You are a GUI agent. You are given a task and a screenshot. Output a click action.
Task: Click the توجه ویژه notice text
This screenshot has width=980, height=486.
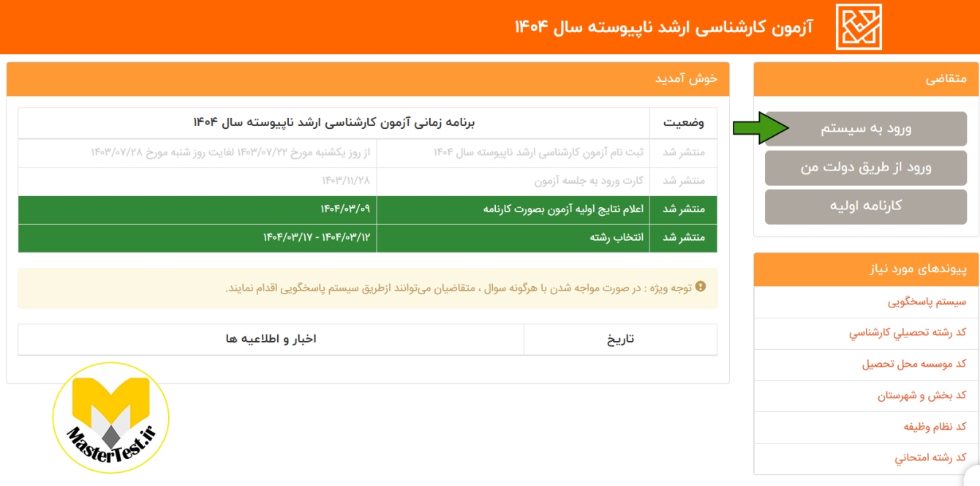(x=459, y=288)
